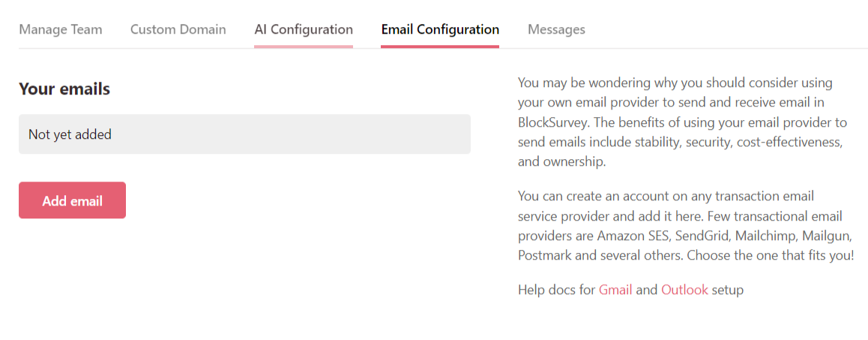868x340 pixels.
Task: Click the word "setup" after Outlook
Action: tap(727, 290)
